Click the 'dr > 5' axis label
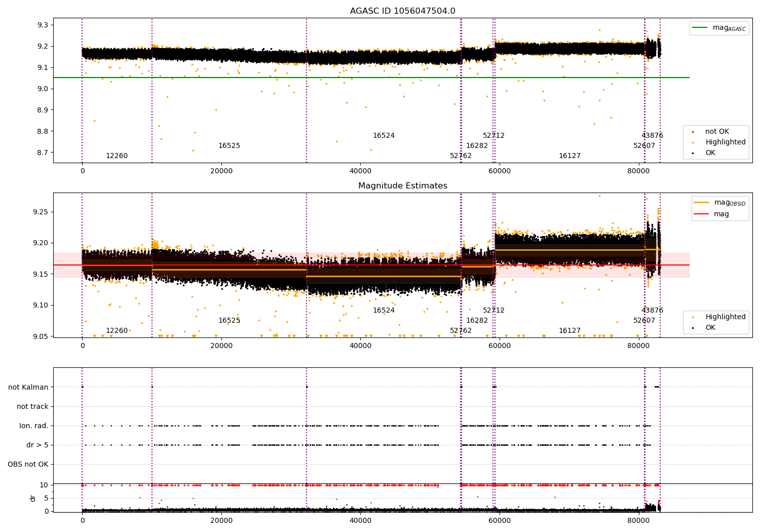760x532 pixels. coord(37,445)
